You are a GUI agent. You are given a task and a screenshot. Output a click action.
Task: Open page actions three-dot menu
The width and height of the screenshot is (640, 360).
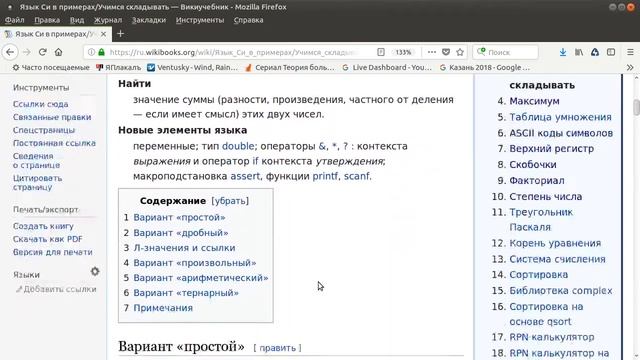(x=432, y=52)
